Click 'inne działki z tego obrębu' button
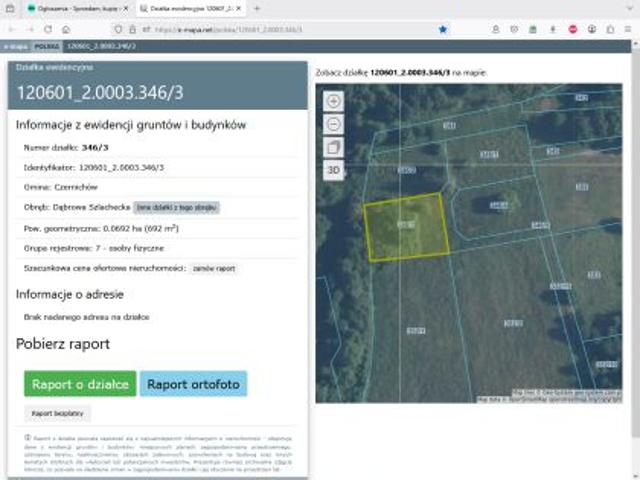Screen dimensions: 640x480 tap(176, 207)
